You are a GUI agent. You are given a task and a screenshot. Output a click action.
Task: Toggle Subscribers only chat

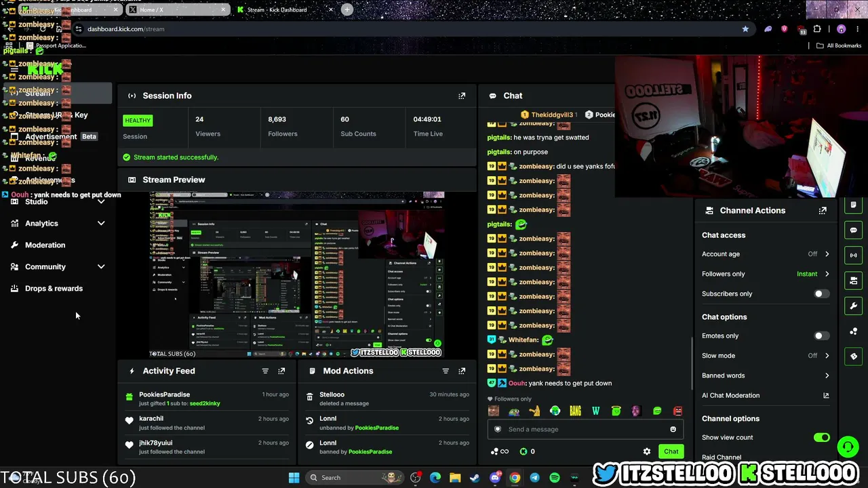click(x=821, y=293)
